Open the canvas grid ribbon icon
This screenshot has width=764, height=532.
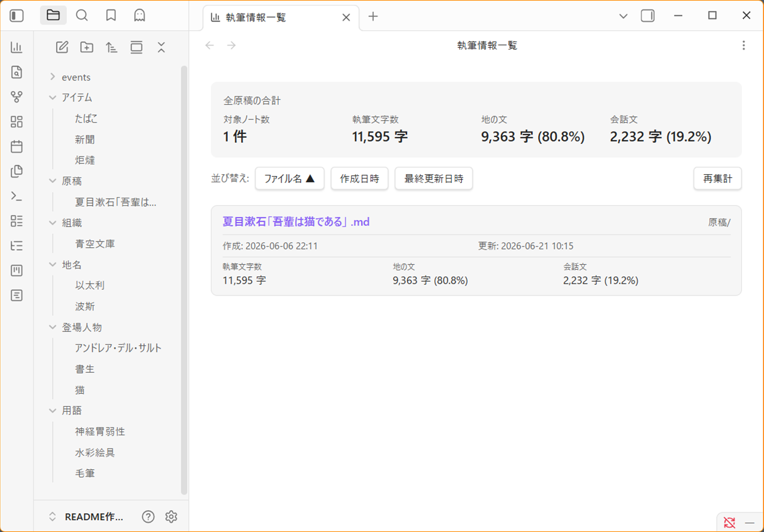tap(17, 122)
